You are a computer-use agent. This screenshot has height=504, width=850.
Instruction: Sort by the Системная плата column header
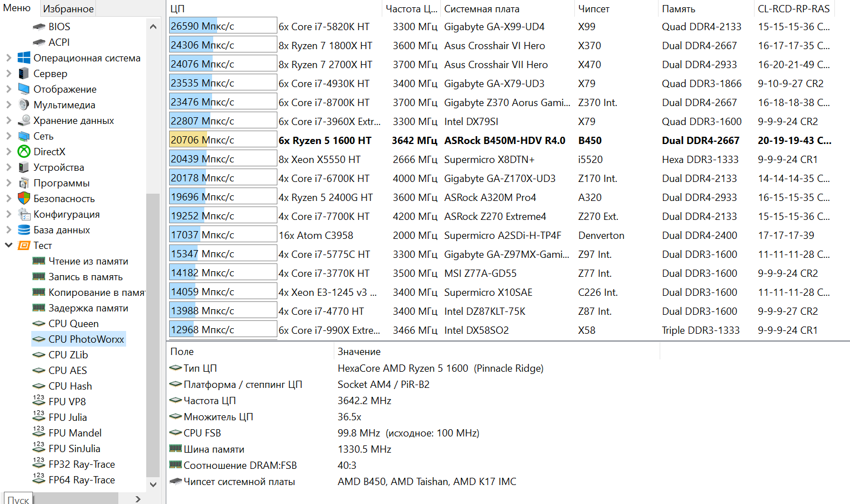pyautogui.click(x=507, y=9)
